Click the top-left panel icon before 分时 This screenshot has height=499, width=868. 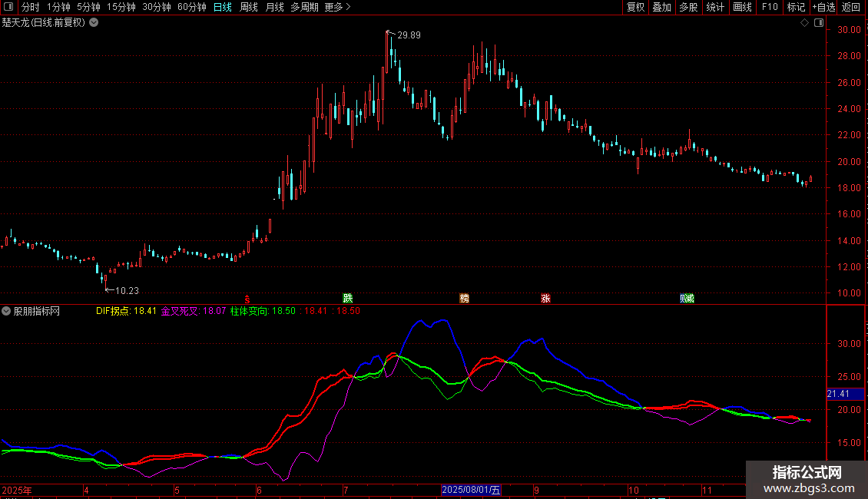point(8,7)
